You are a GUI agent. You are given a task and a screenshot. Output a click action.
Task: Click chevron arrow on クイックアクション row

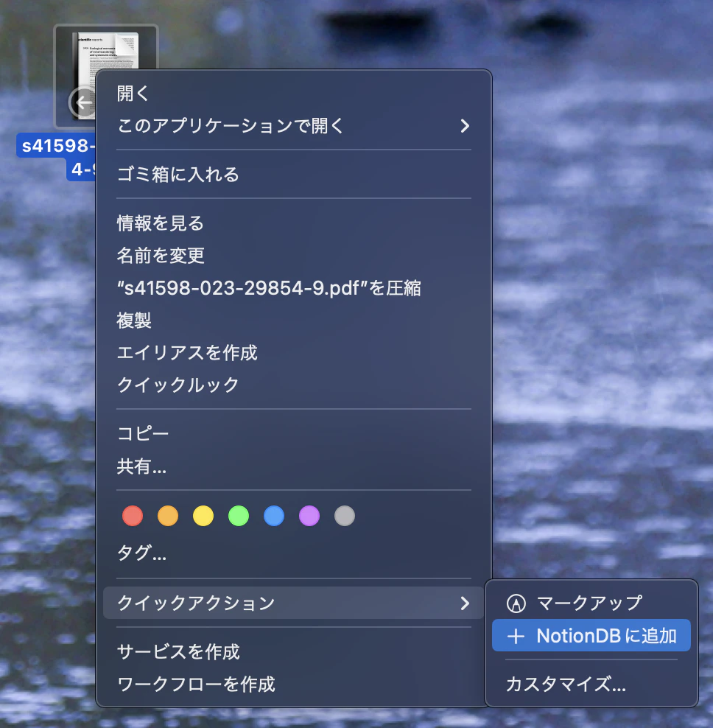pyautogui.click(x=465, y=603)
